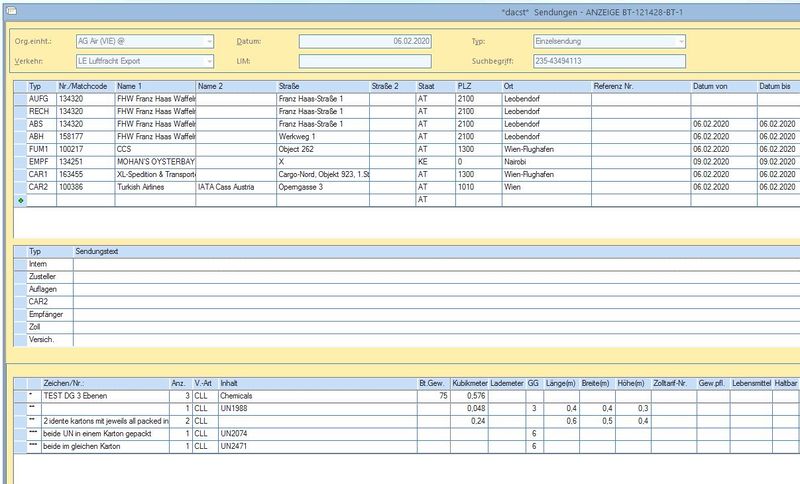Click the PLZ column header

point(478,86)
